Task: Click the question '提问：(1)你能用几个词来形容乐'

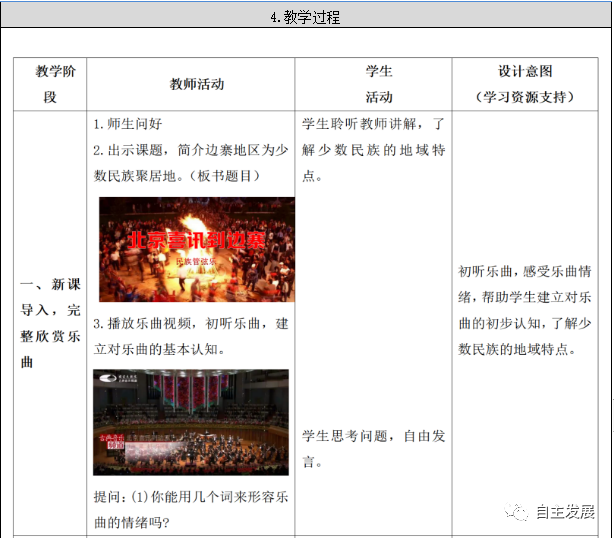Action: coord(191,497)
